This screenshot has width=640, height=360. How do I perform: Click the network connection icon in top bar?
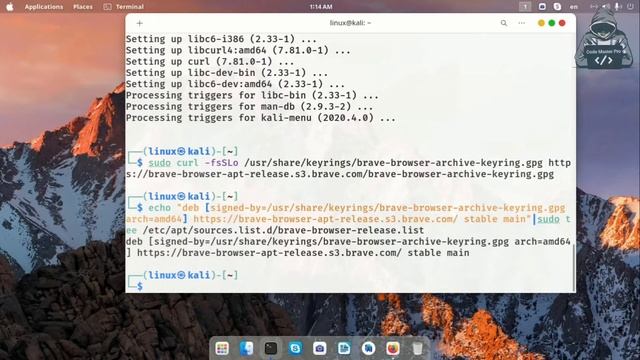click(594, 7)
